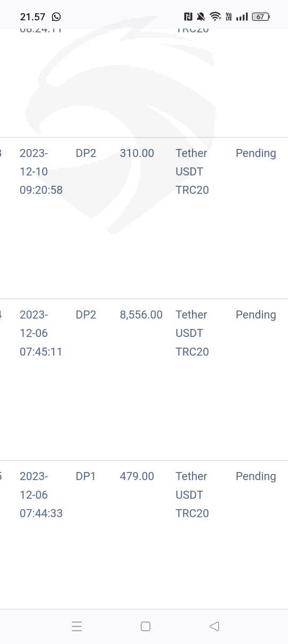Tap the clock showing 21.57
288x644 pixels.
(33, 17)
